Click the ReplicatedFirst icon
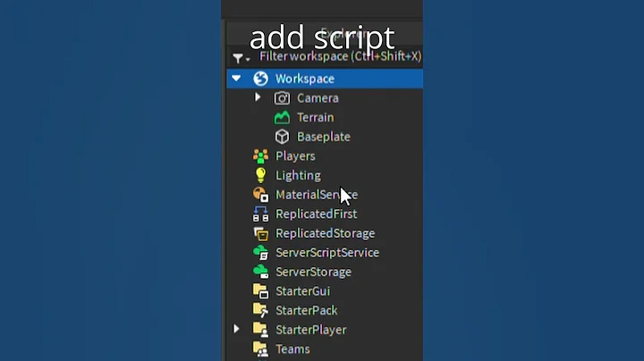This screenshot has width=644, height=361. (260, 214)
